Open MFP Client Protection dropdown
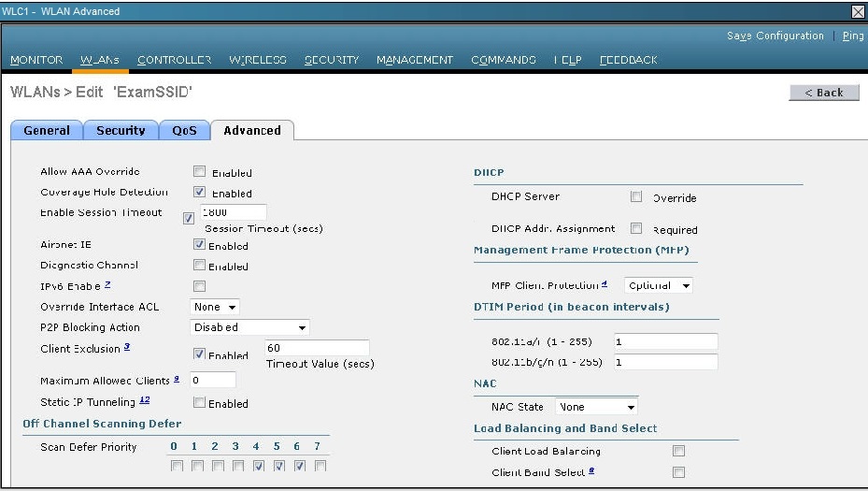The image size is (868, 491). coord(658,285)
